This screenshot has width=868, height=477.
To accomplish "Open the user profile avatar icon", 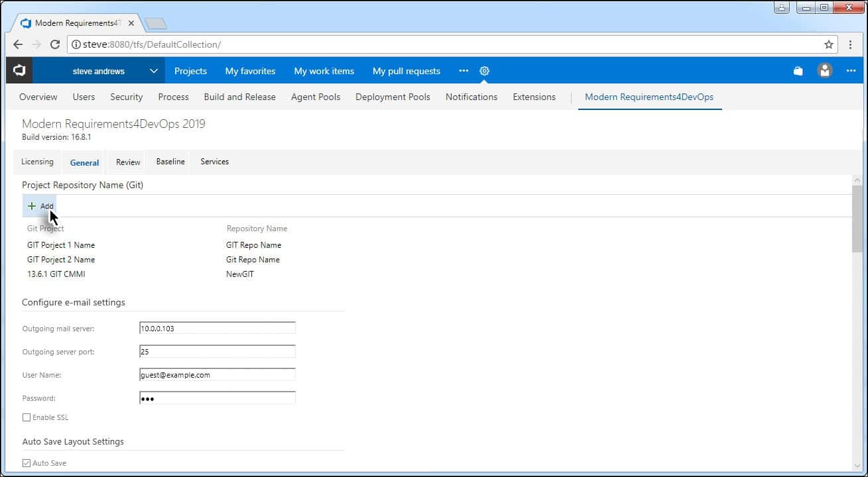I will 825,70.
